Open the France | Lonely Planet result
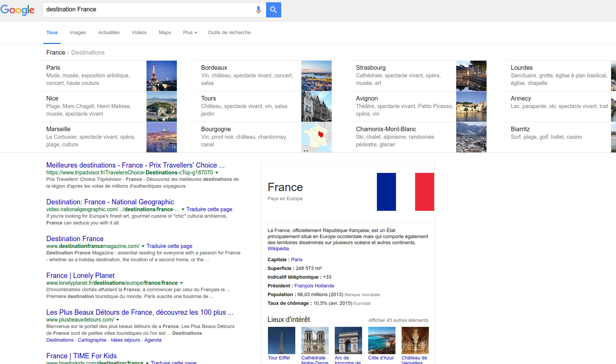616x364 pixels. click(80, 276)
